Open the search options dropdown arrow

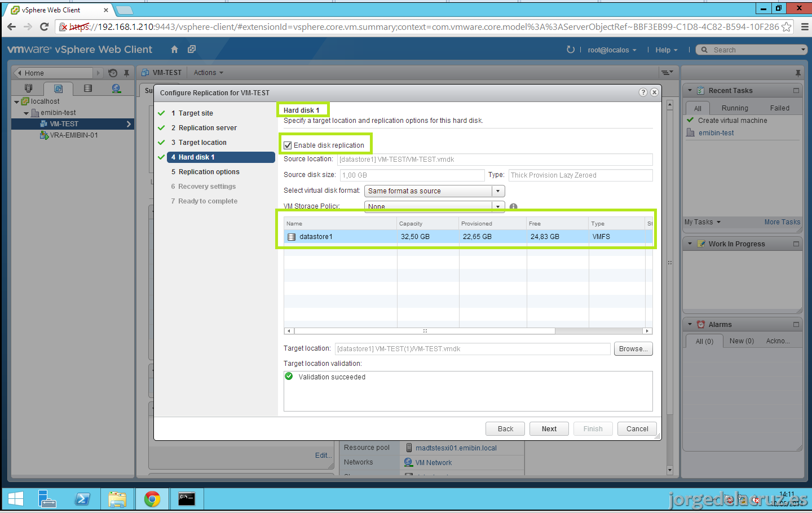804,50
